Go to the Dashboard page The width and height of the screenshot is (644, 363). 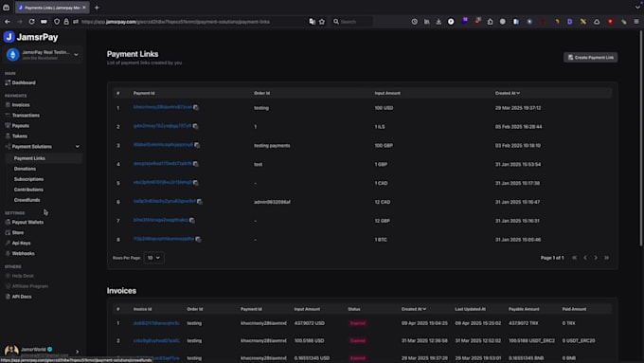(24, 82)
